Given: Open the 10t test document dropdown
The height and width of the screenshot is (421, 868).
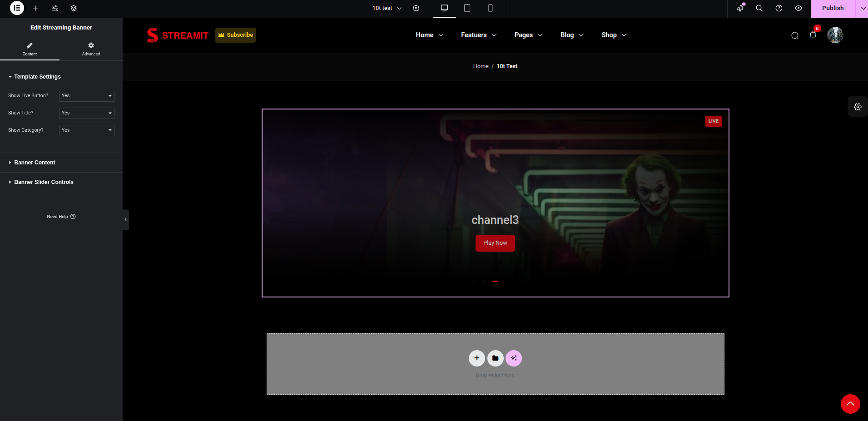Looking at the screenshot, I should click(x=387, y=8).
